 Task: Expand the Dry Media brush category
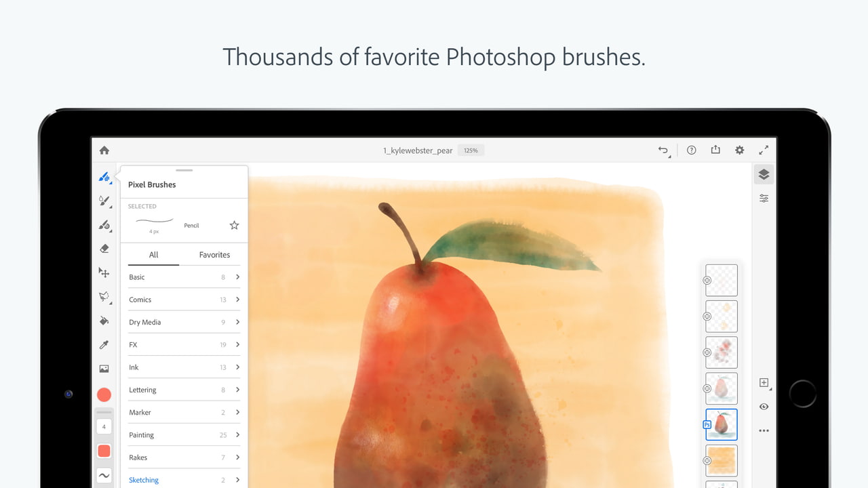[x=184, y=322]
